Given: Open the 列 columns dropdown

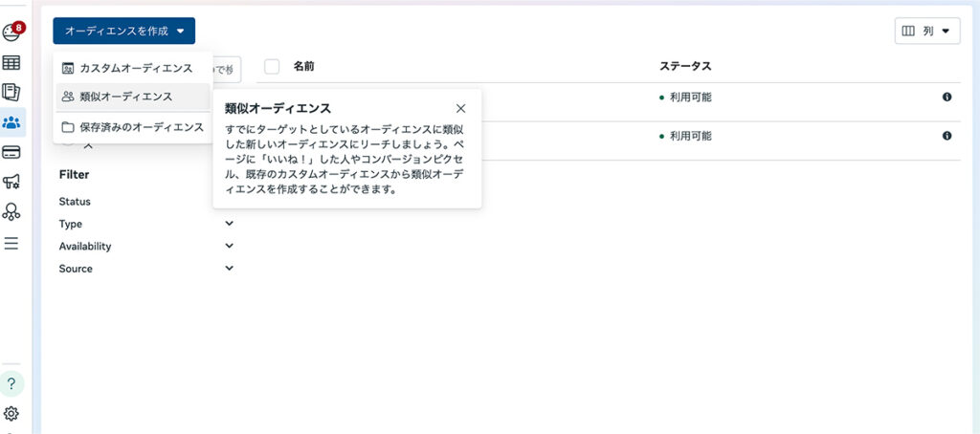Looking at the screenshot, I should click(926, 31).
